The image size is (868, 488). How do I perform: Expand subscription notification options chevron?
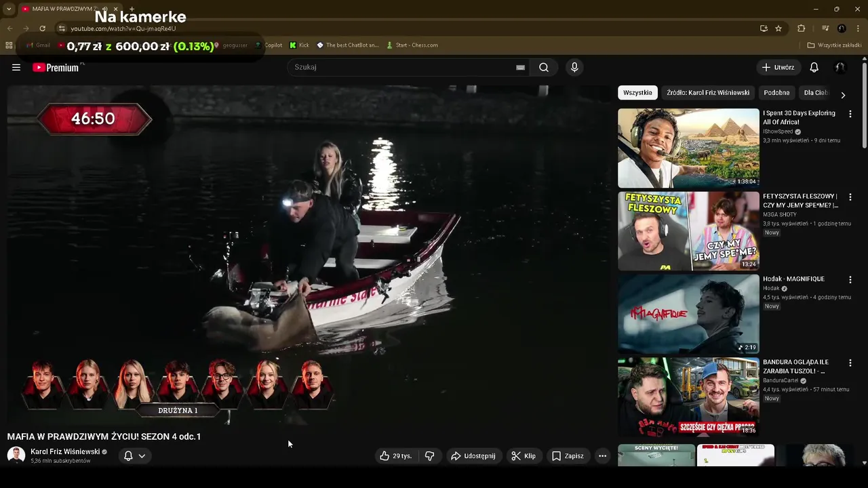click(142, 456)
